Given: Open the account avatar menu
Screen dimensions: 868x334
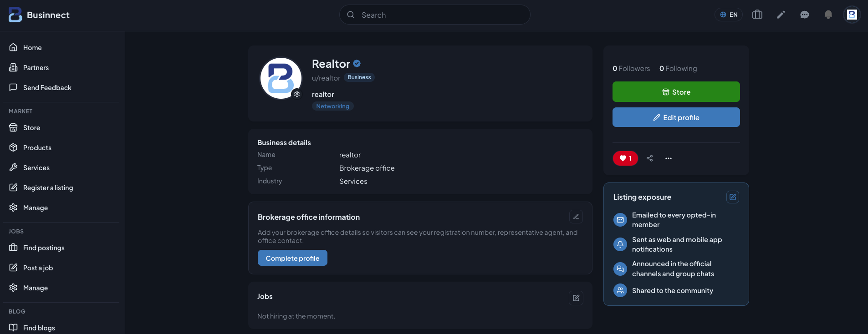Looking at the screenshot, I should tap(852, 15).
